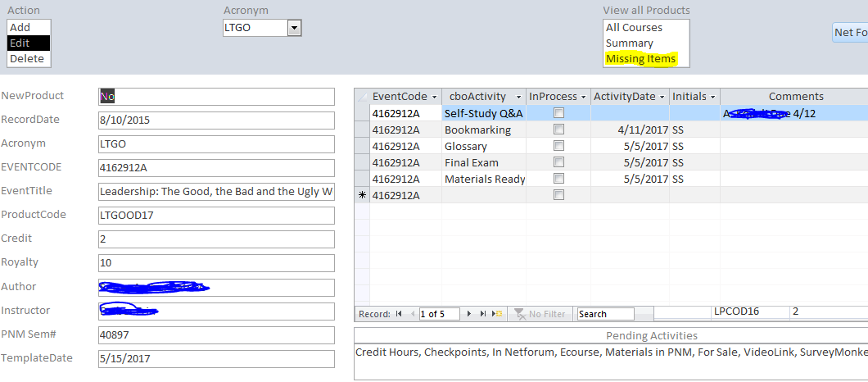This screenshot has height=382, width=868.
Task: Go to previous record in navigator
Action: (x=412, y=314)
